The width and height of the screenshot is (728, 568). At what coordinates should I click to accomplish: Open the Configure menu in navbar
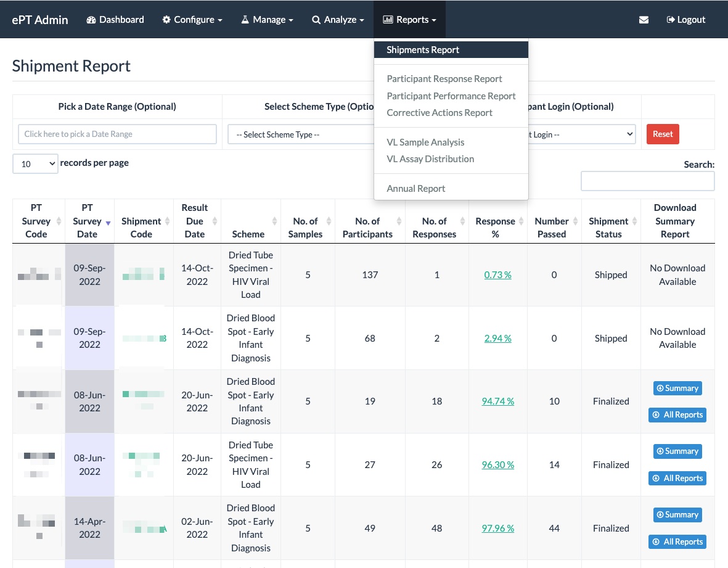coord(192,20)
